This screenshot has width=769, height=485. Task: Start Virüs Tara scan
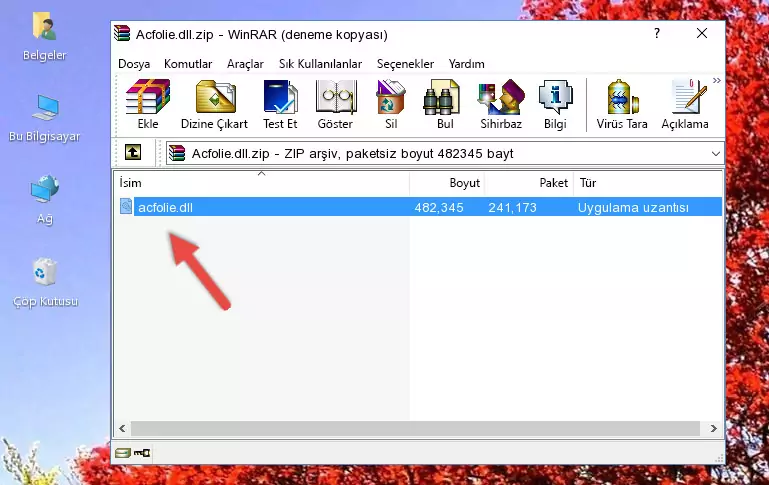pyautogui.click(x=622, y=104)
